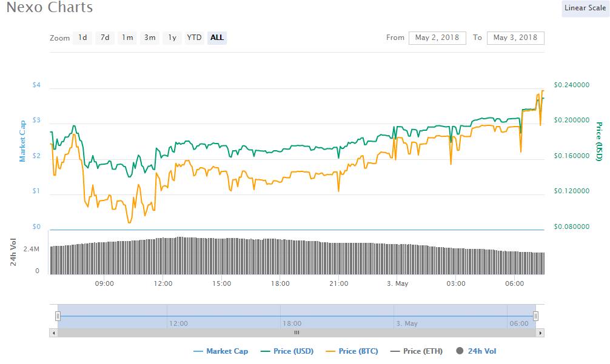This screenshot has width=610, height=364.
Task: Toggle Linear Scale button
Action: pyautogui.click(x=585, y=8)
